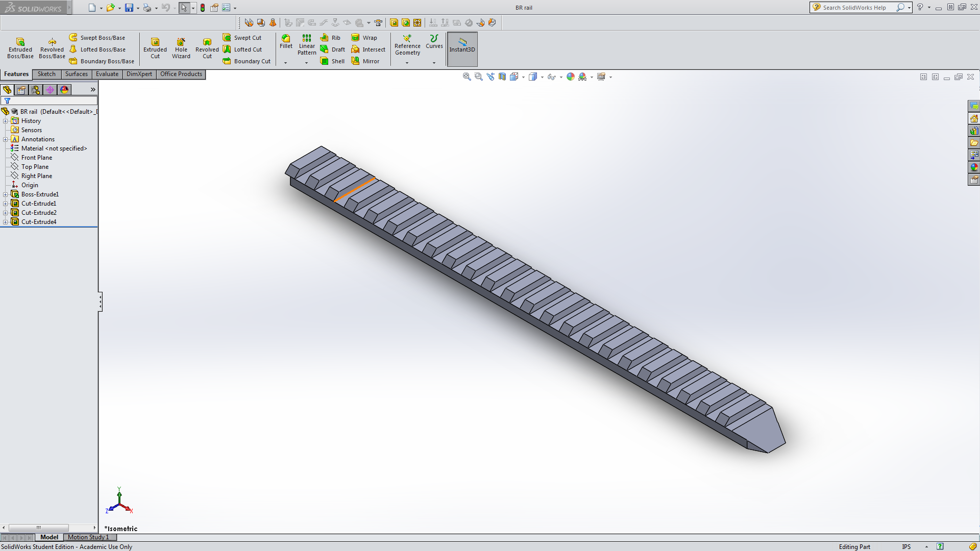Expand the Cut-Extrude4 tree node

[6, 222]
